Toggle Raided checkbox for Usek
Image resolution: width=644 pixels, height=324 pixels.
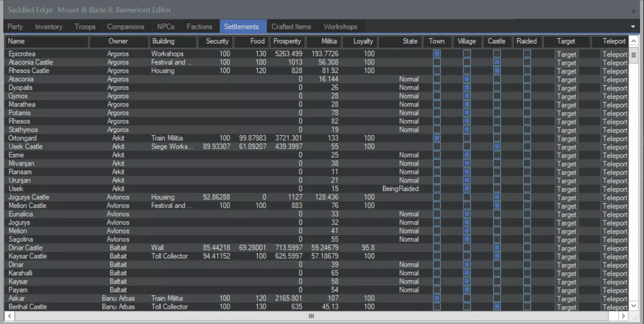[527, 189]
